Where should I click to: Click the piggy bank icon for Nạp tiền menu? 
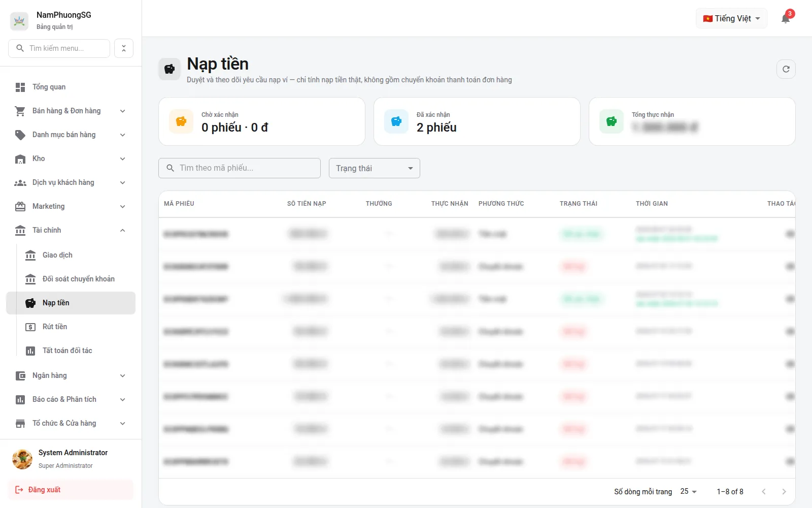coord(30,303)
